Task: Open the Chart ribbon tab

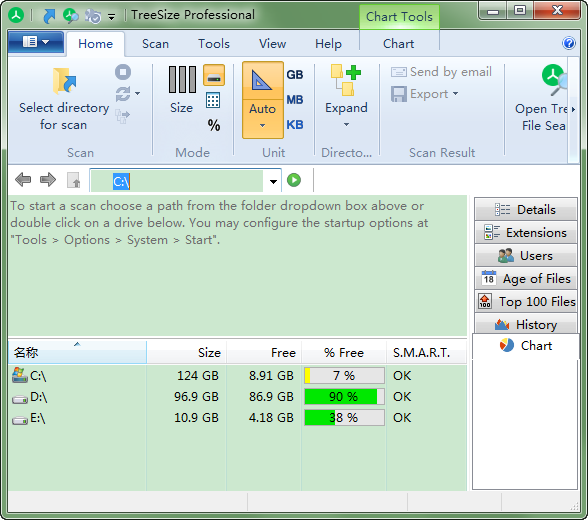Action: click(x=399, y=44)
